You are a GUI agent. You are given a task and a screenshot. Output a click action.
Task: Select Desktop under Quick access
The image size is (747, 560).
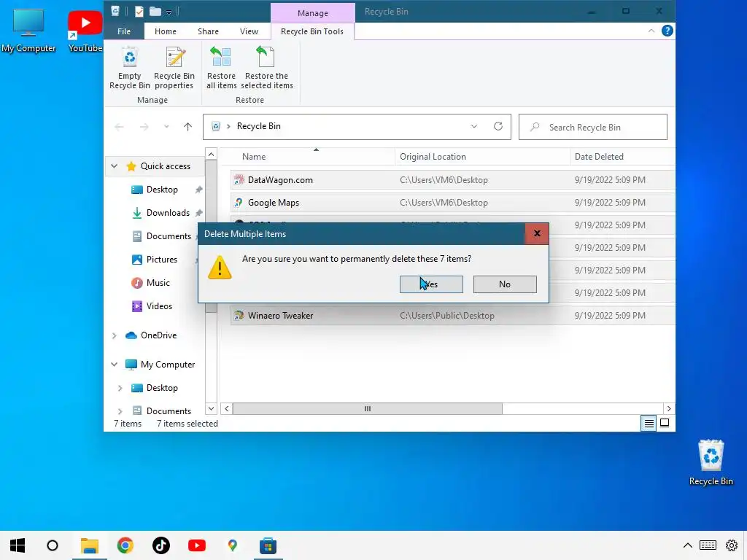click(162, 190)
